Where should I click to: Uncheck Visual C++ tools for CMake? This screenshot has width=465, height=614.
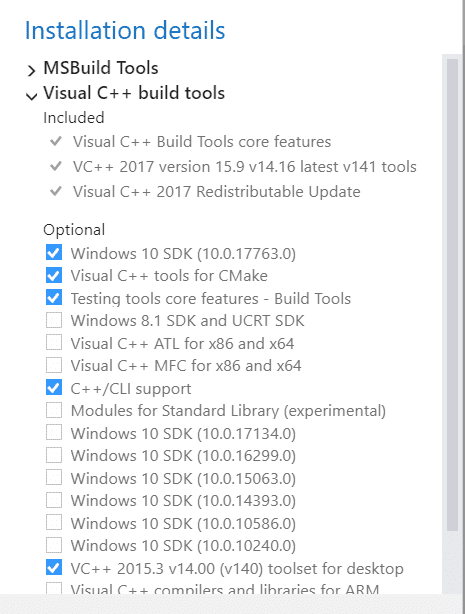point(54,275)
